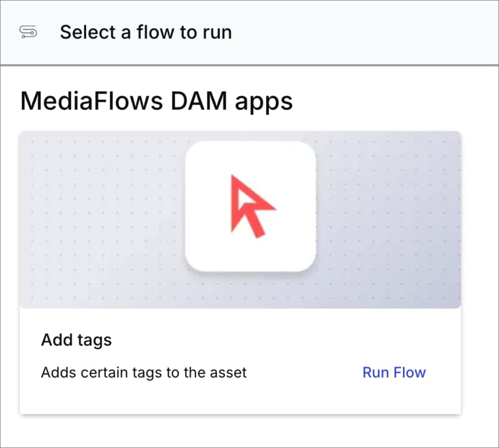Click the word 'asset' in the card description

tap(228, 373)
